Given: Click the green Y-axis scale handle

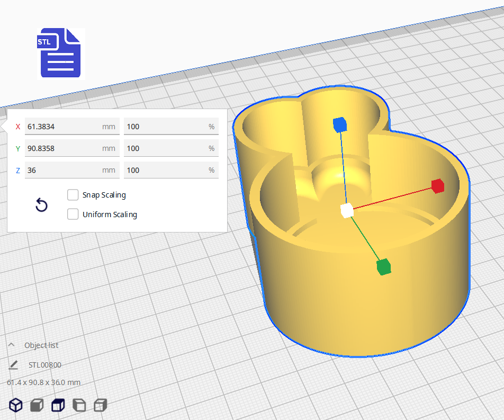Looking at the screenshot, I should (384, 267).
